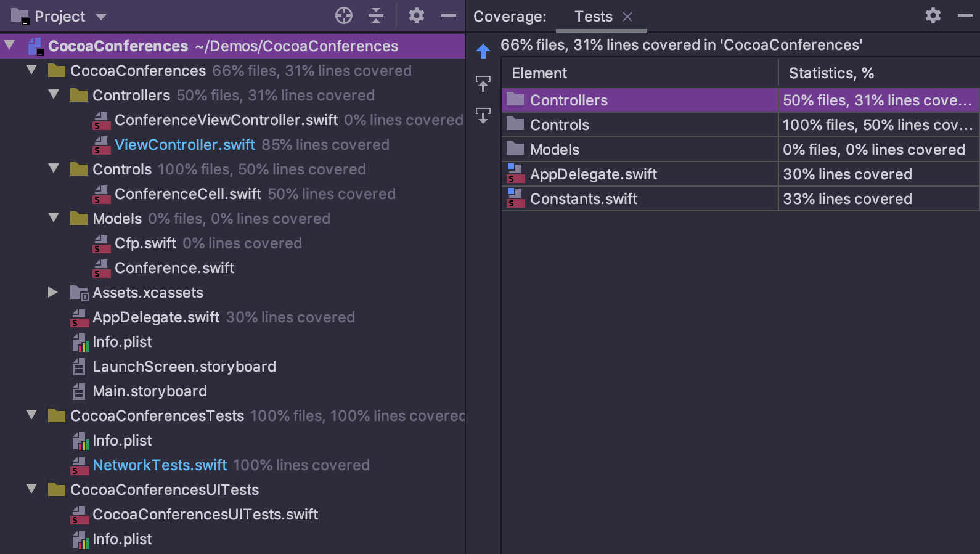980x554 pixels.
Task: Sort by the Statistics, % column header
Action: [x=879, y=73]
